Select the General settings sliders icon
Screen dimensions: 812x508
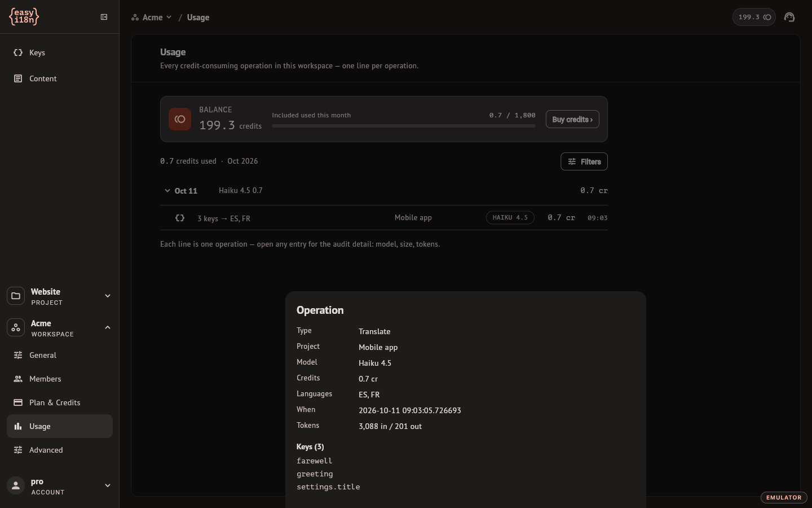click(x=18, y=355)
